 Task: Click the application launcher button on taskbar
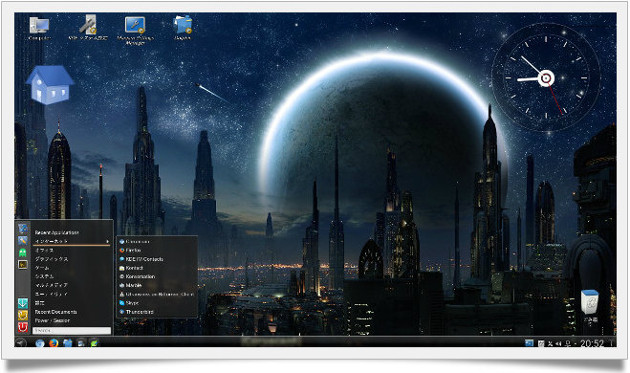[21, 343]
